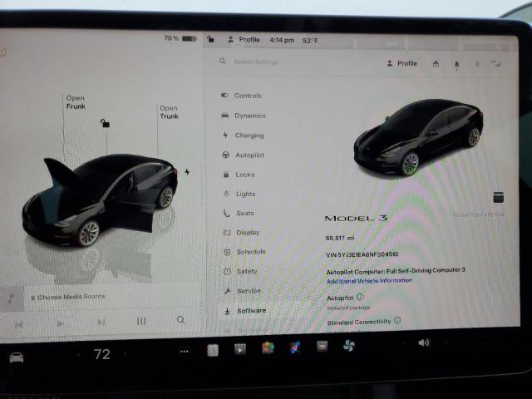Tap the 70% battery indicator
The height and width of the screenshot is (399, 532).
coord(180,38)
